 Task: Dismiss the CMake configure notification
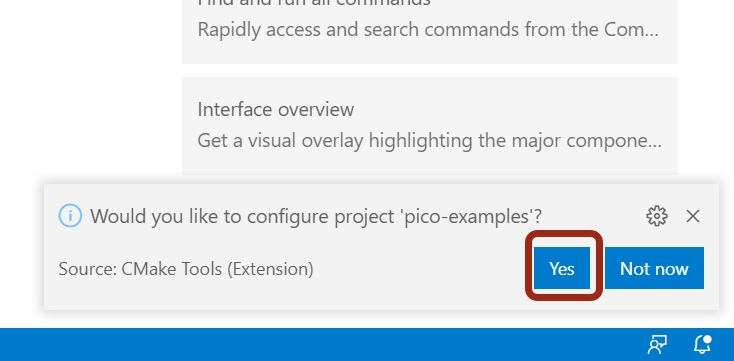(693, 216)
